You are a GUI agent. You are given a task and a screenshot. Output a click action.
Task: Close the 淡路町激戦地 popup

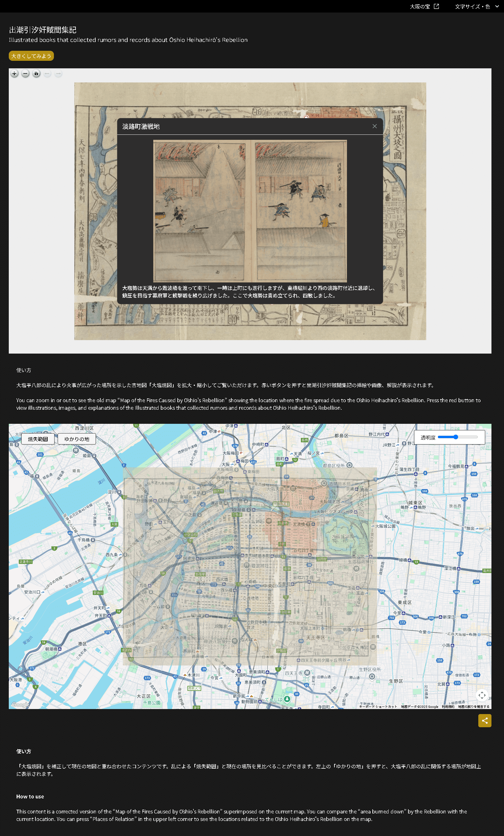coord(375,126)
